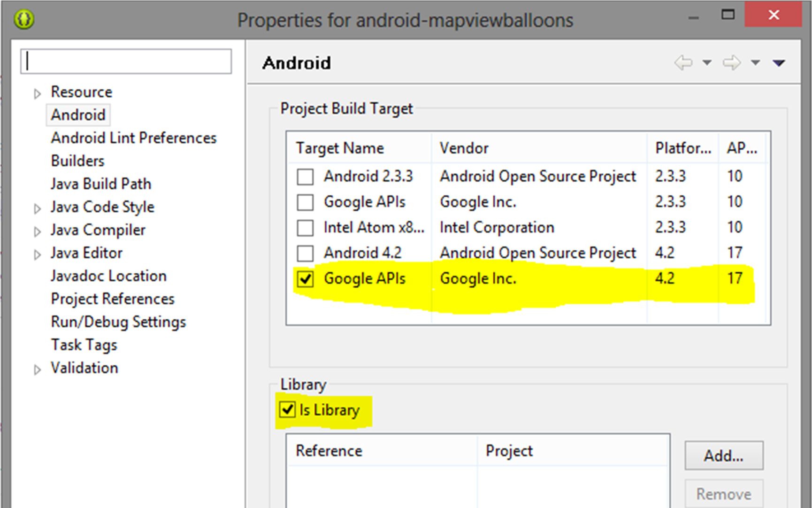
Task: Go back with the left arrow icon
Action: pyautogui.click(x=683, y=62)
